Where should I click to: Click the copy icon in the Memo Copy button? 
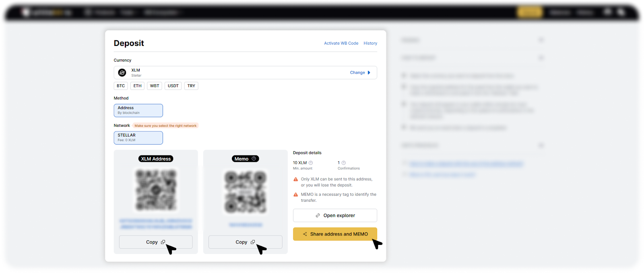point(253,242)
